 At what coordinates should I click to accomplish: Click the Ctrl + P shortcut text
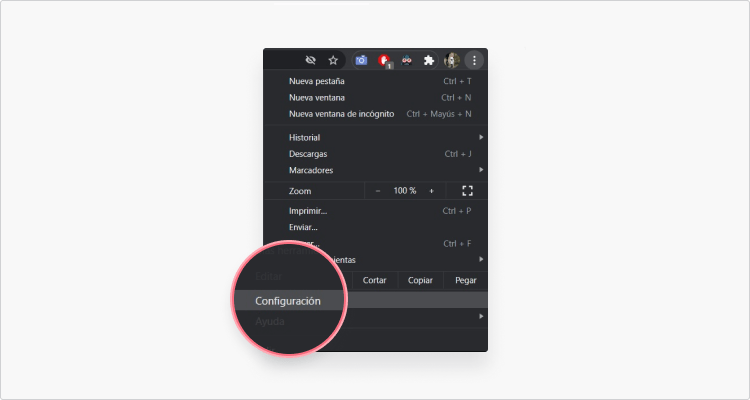pyautogui.click(x=457, y=211)
